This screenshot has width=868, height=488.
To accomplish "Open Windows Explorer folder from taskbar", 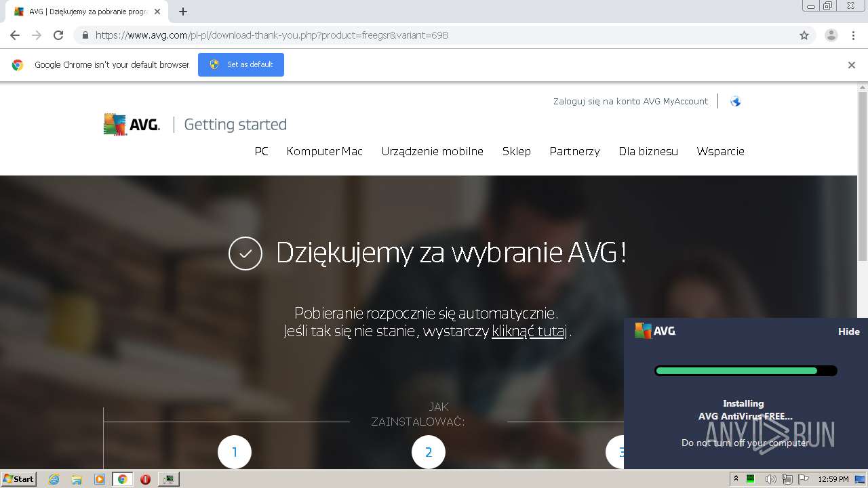I will pos(77,479).
